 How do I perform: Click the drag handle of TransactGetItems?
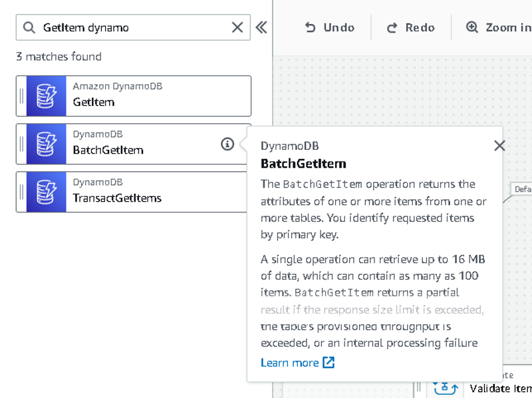(x=21, y=192)
